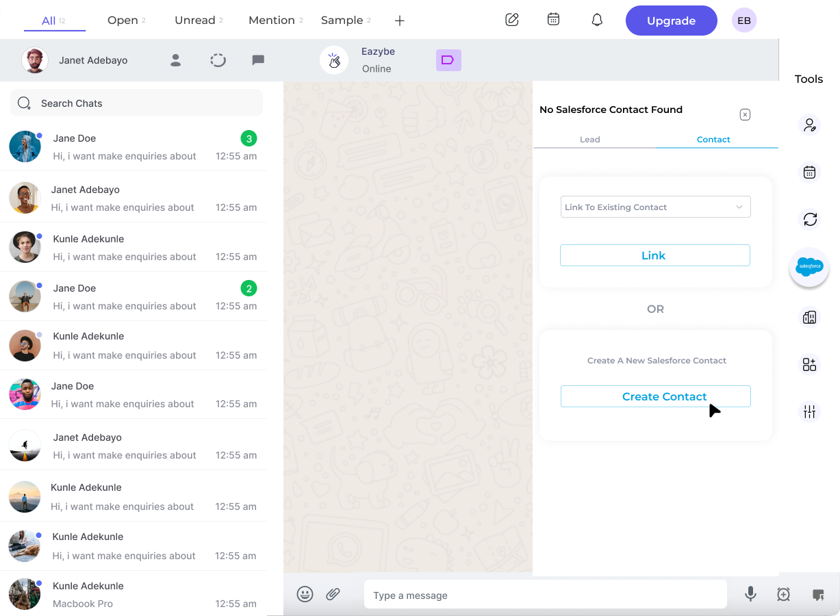
Task: Open the filter settings icon in Tools sidebar
Action: [x=809, y=411]
